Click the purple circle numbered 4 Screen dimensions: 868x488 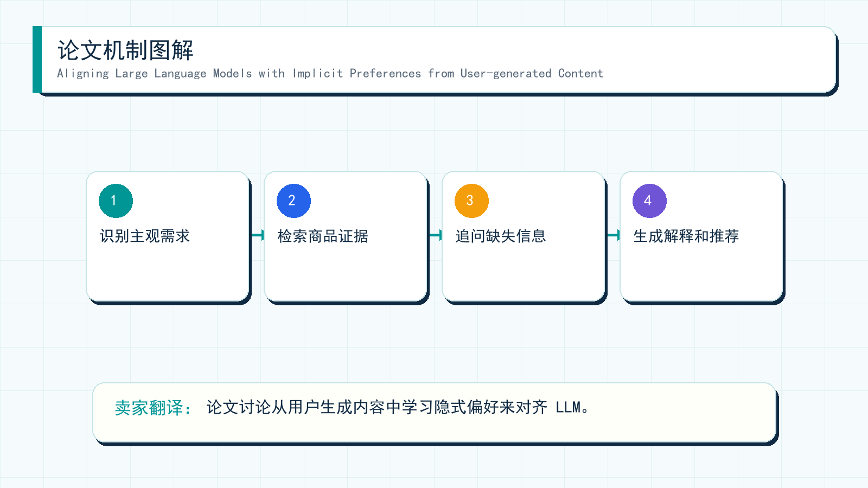point(649,201)
